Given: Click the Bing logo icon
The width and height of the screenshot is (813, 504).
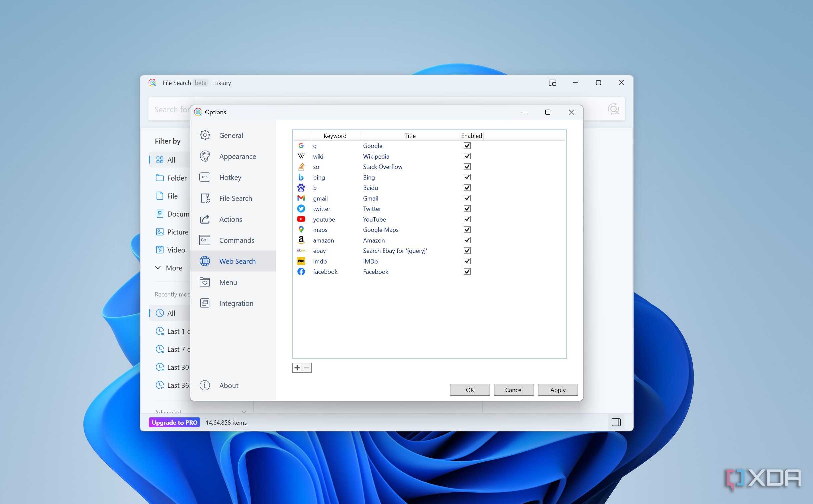Looking at the screenshot, I should coord(301,177).
